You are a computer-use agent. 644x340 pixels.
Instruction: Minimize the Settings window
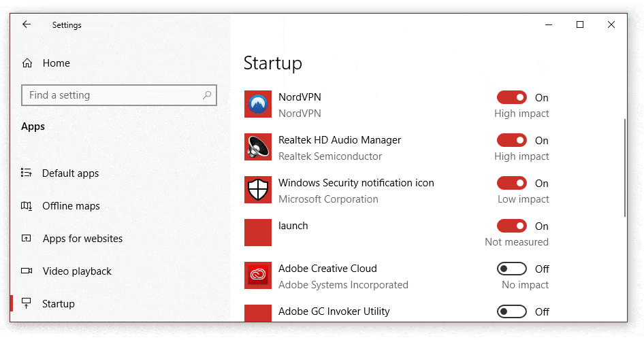[x=548, y=24]
